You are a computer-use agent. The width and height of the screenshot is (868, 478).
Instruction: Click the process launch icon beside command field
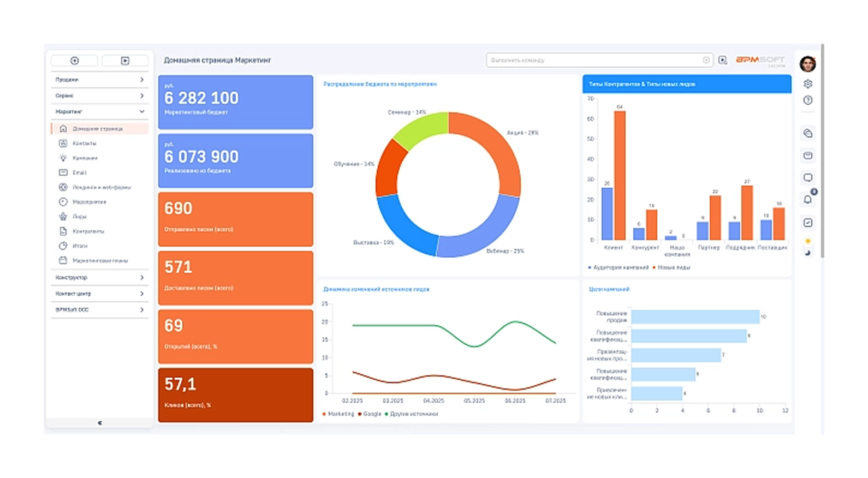pyautogui.click(x=723, y=60)
